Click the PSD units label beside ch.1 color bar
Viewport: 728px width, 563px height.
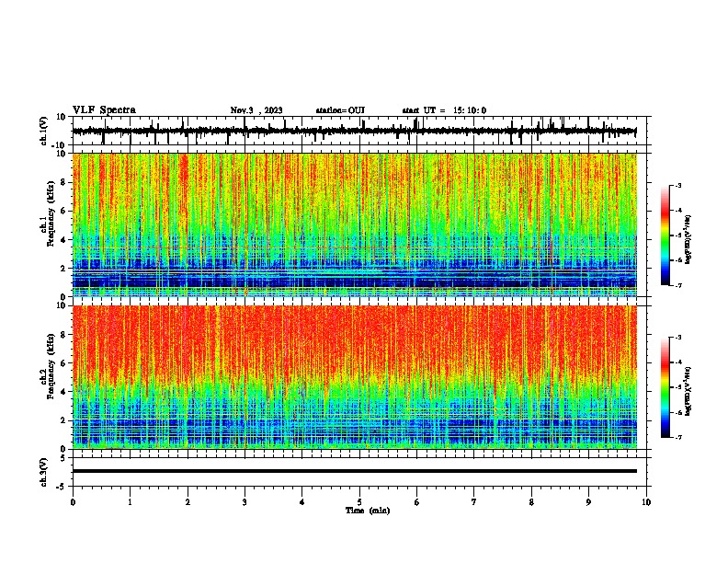(x=688, y=240)
